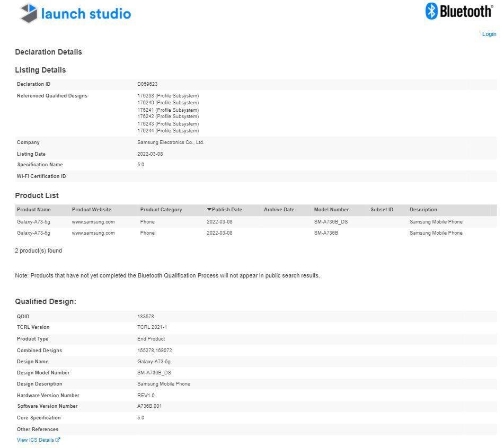Click www.samsung.com in the first product row
This screenshot has width=504, height=448.
[x=93, y=221]
